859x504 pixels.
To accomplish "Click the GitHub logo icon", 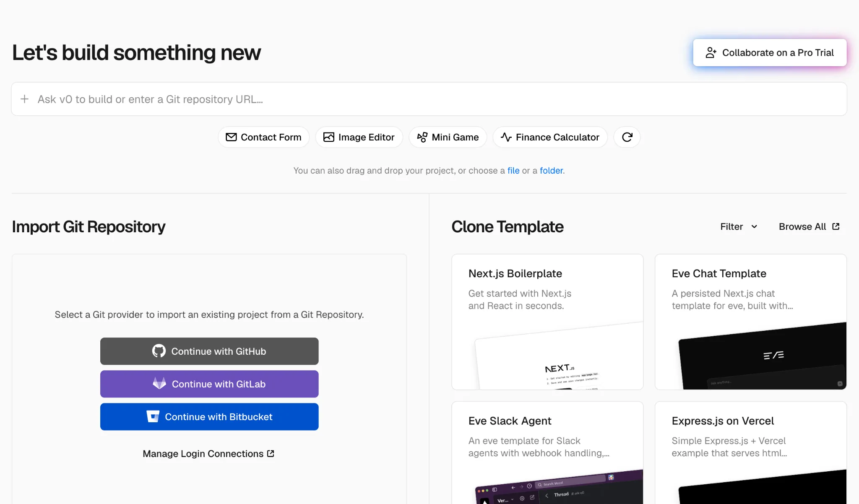I will [x=159, y=351].
